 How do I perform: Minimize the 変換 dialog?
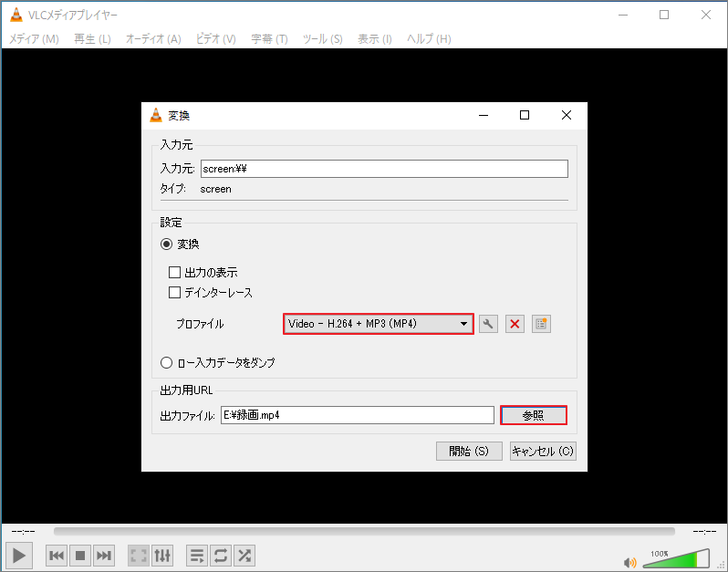coord(484,115)
